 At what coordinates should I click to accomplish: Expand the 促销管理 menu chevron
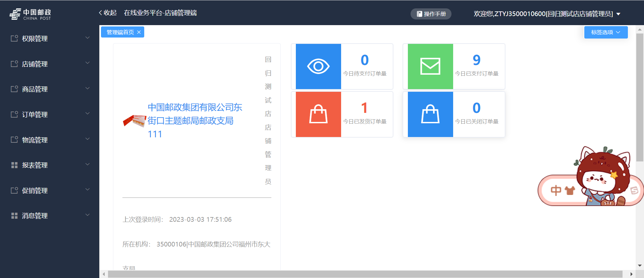coord(88,189)
